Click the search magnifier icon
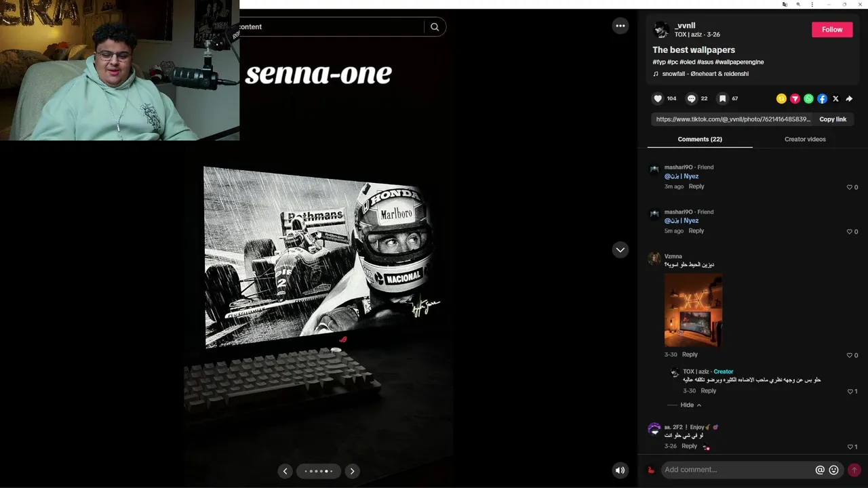The image size is (868, 488). (x=435, y=27)
